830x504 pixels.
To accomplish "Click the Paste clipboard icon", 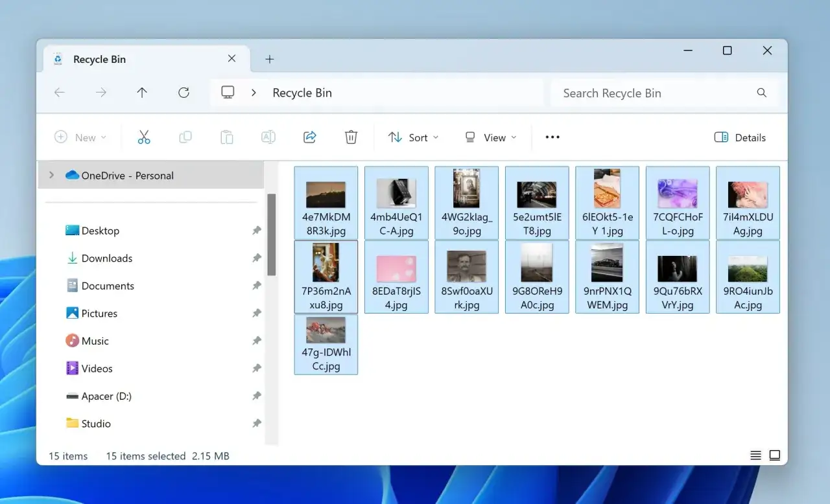I will pyautogui.click(x=226, y=137).
